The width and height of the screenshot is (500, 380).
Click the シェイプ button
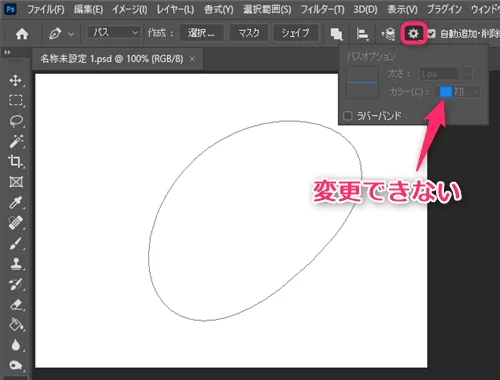[295, 33]
